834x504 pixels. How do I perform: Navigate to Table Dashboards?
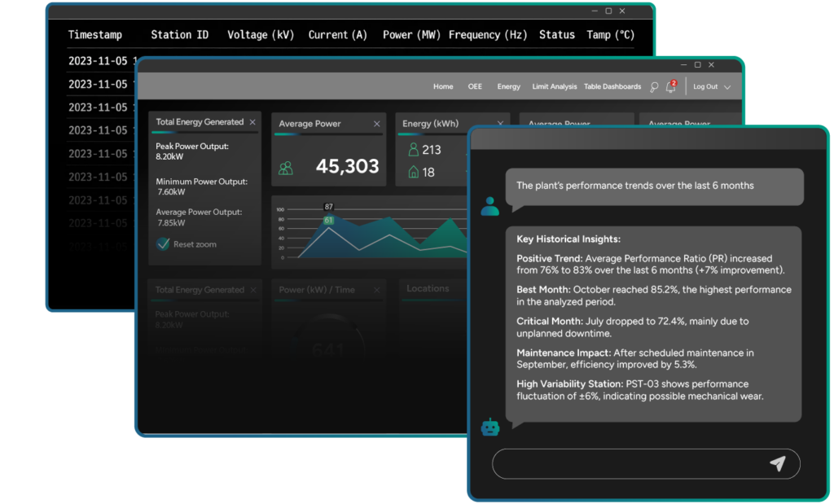pos(612,86)
